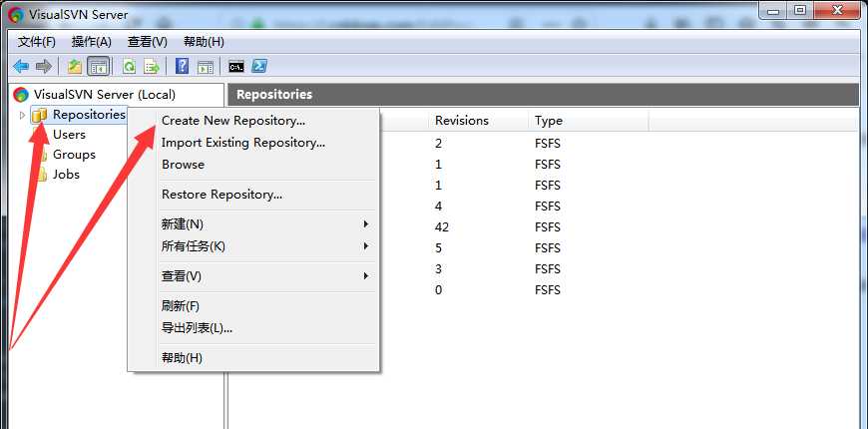Select the Users node in the tree
The width and height of the screenshot is (868, 429).
(x=69, y=135)
